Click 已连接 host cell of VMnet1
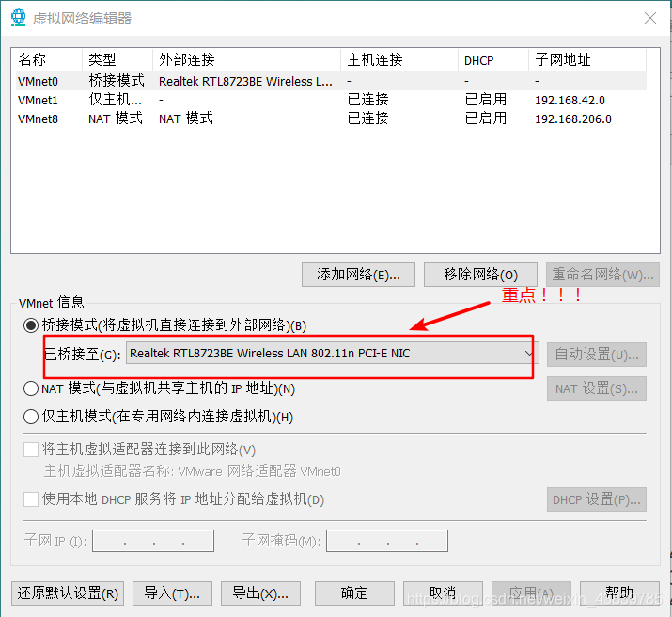 pyautogui.click(x=367, y=100)
